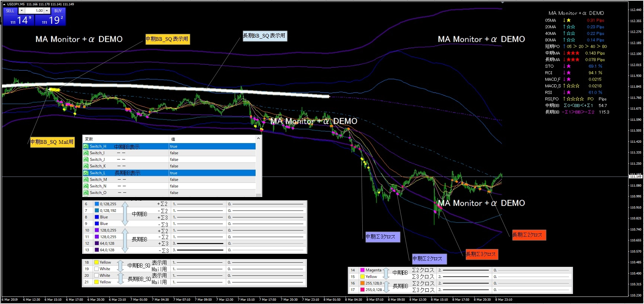Click the 111.149 current price label on the axis
The width and height of the screenshot is (644, 304).
coord(635,177)
